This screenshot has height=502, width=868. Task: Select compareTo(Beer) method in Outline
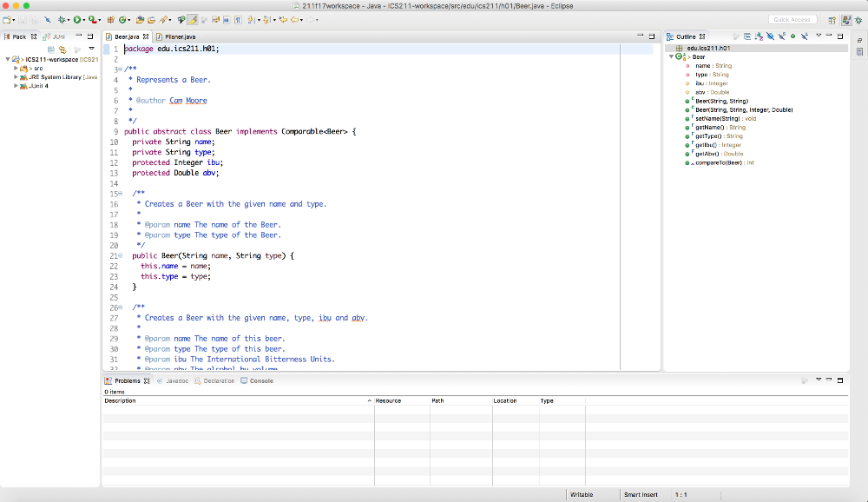click(x=718, y=162)
